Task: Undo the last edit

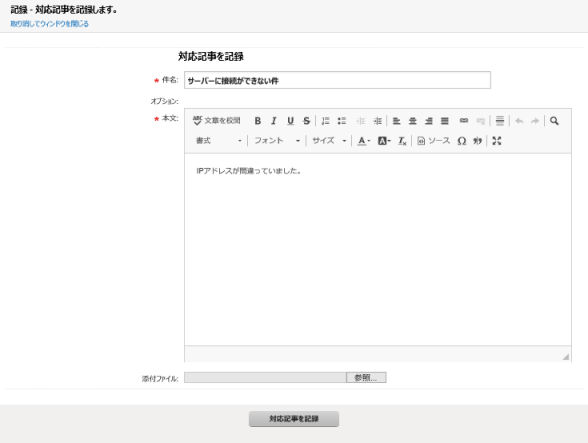Action: [519, 121]
